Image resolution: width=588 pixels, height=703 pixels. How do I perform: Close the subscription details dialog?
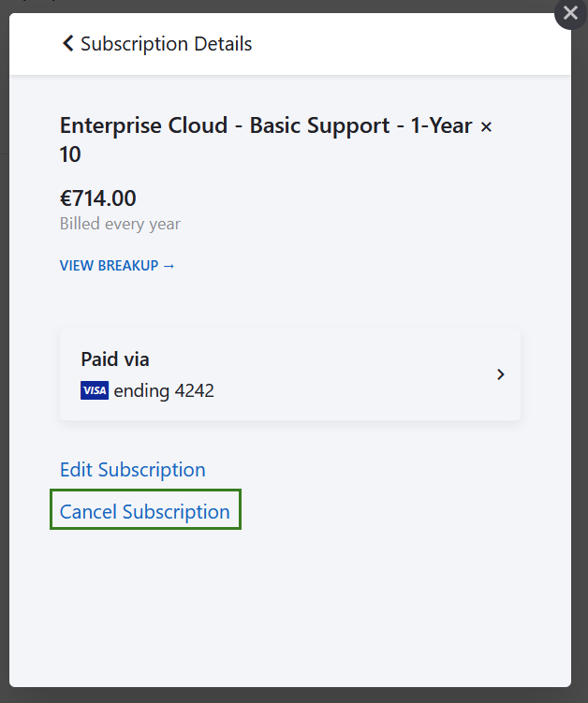pyautogui.click(x=570, y=13)
